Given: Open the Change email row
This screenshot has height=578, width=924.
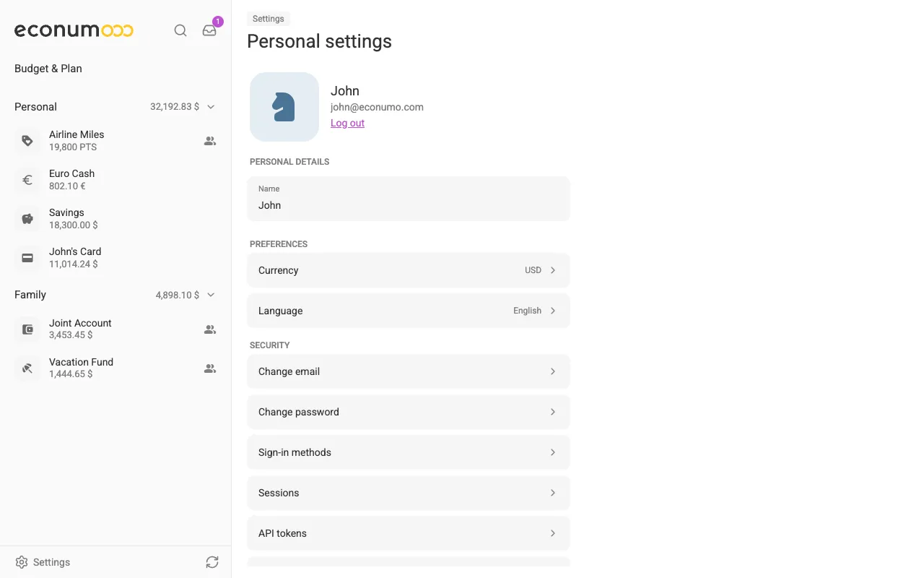Looking at the screenshot, I should [409, 371].
